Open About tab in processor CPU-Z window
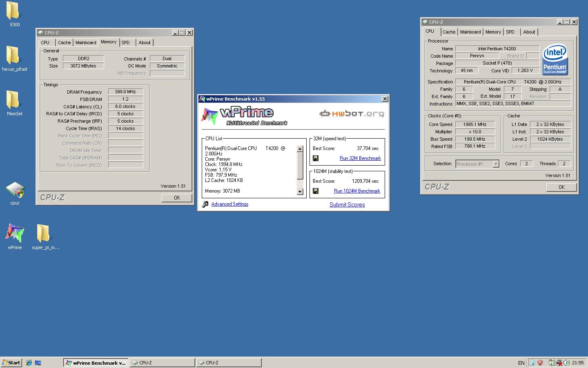The height and width of the screenshot is (368, 588). tap(529, 32)
